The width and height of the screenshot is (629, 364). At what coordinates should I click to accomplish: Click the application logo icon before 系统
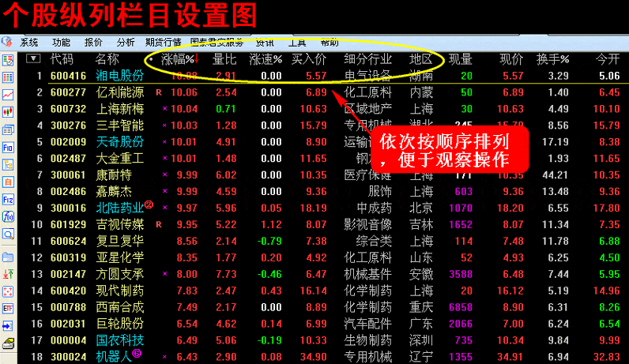pyautogui.click(x=6, y=42)
